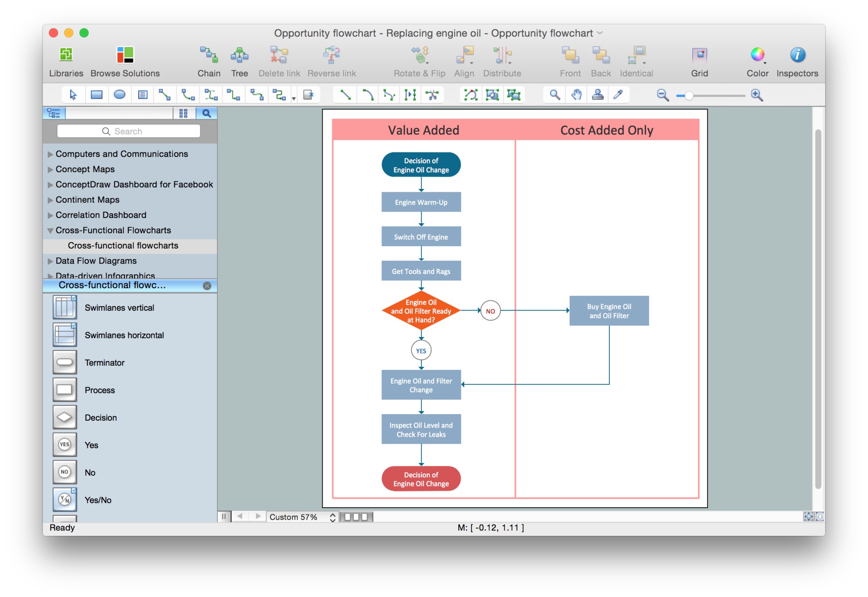Screen dimensions: 868x597
Task: Click the Swimlanes vertical shape
Action: click(65, 308)
